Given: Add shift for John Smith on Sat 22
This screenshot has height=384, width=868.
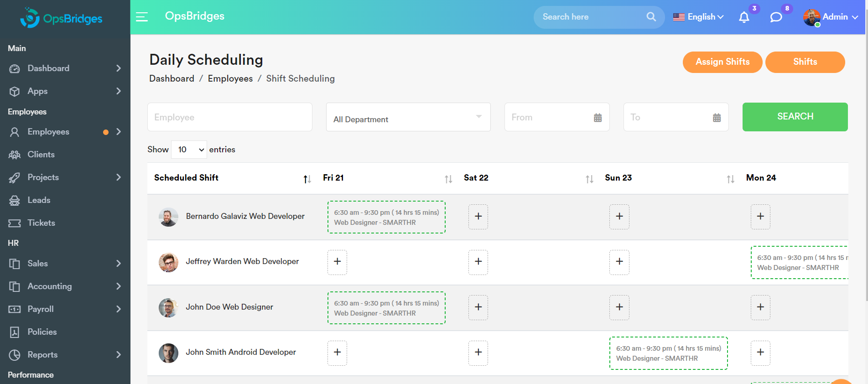Looking at the screenshot, I should pyautogui.click(x=478, y=353).
